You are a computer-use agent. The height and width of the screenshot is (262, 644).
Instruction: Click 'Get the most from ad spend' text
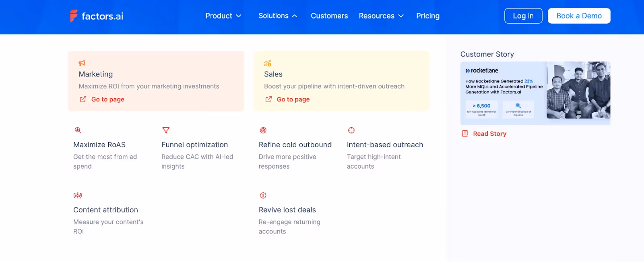(105, 161)
